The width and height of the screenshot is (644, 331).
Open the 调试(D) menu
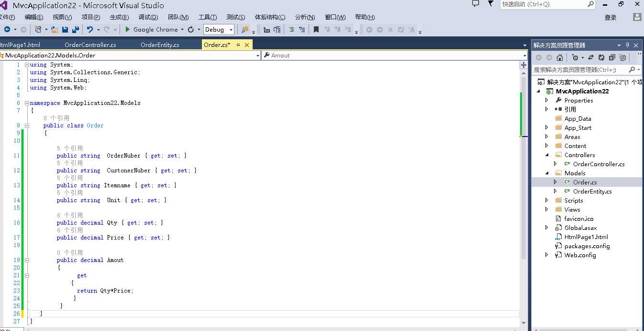coord(148,17)
